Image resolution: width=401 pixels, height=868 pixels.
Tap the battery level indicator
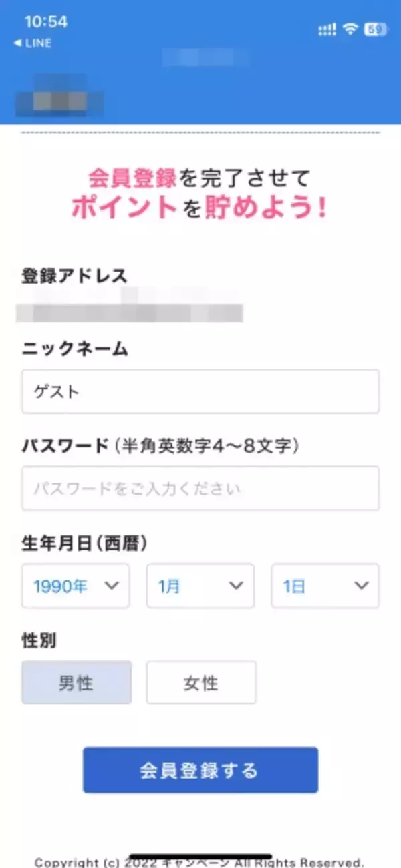point(374,29)
